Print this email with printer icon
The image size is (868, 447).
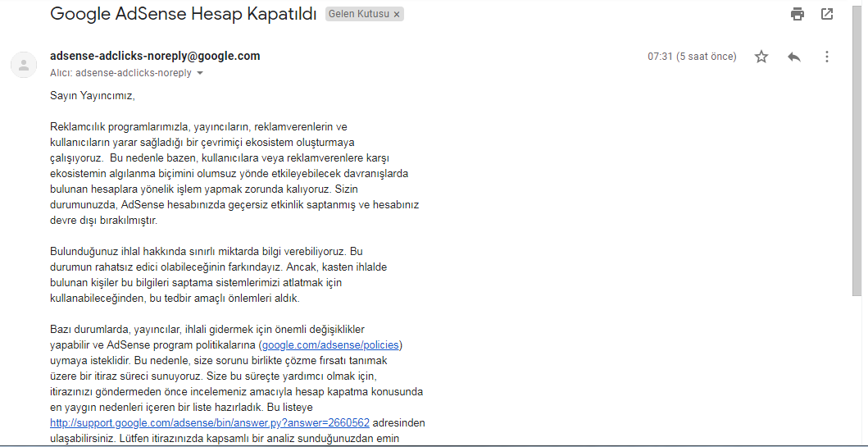click(798, 15)
